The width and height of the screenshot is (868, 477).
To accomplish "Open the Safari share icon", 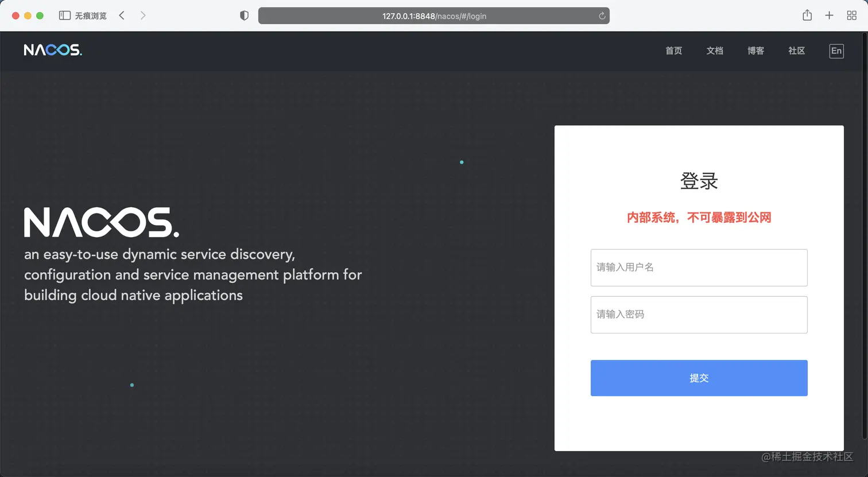I will tap(807, 15).
